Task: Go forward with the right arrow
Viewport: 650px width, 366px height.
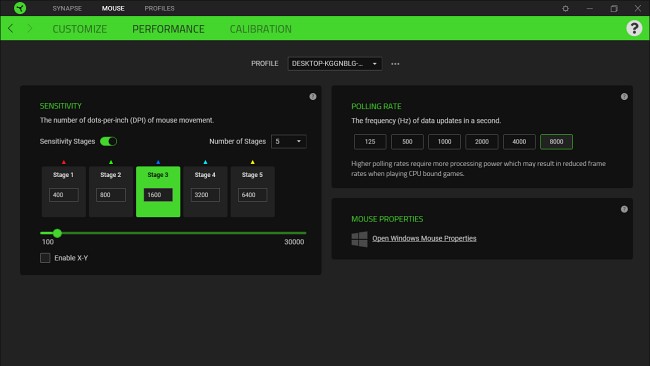Action: tap(29, 29)
